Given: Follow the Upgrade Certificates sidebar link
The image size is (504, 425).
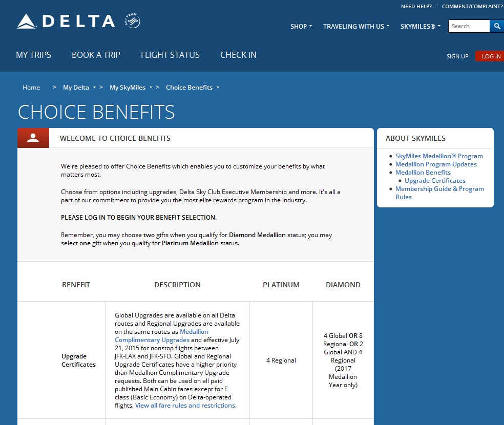Looking at the screenshot, I should [x=435, y=181].
